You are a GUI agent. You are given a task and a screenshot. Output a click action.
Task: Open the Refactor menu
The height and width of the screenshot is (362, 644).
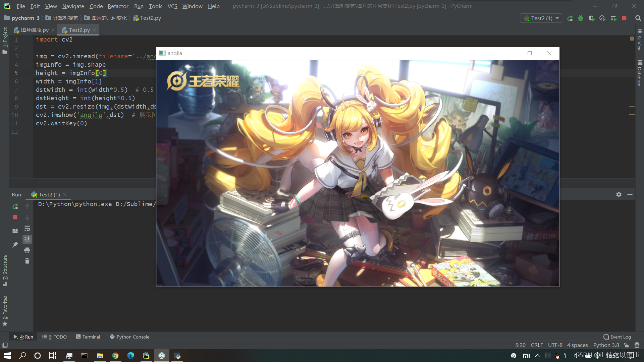point(118,6)
